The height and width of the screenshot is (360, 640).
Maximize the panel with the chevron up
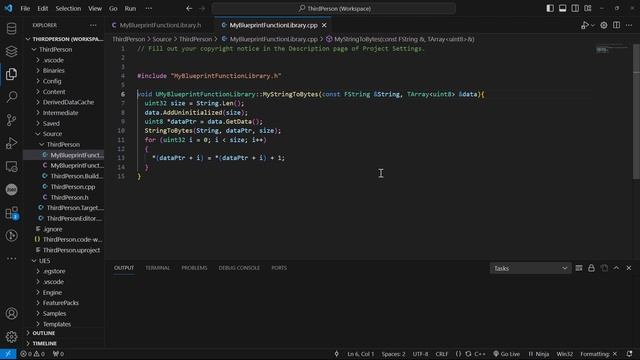coord(616,268)
